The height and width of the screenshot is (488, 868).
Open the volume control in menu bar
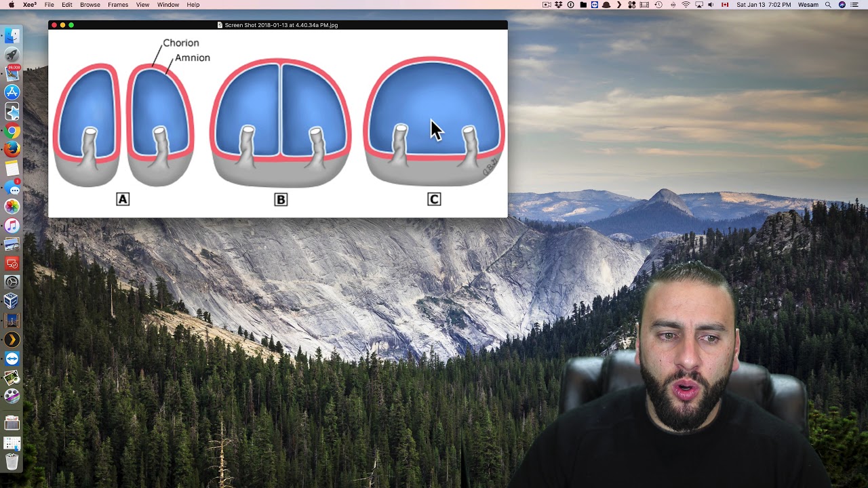(711, 5)
